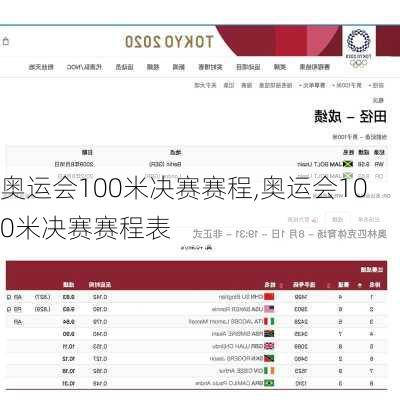Click Great Britain flag beside UJAH Chijindu
The width and height of the screenshot is (400, 400).
click(x=269, y=346)
